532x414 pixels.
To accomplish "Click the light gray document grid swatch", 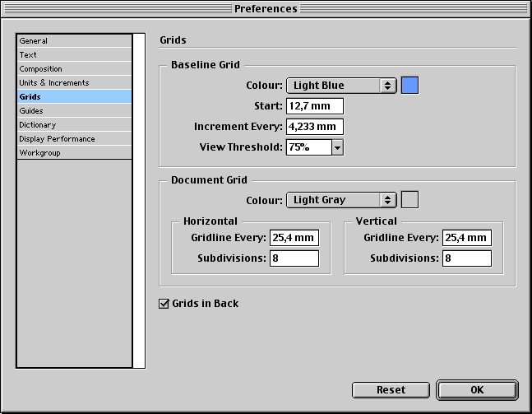I will [409, 200].
